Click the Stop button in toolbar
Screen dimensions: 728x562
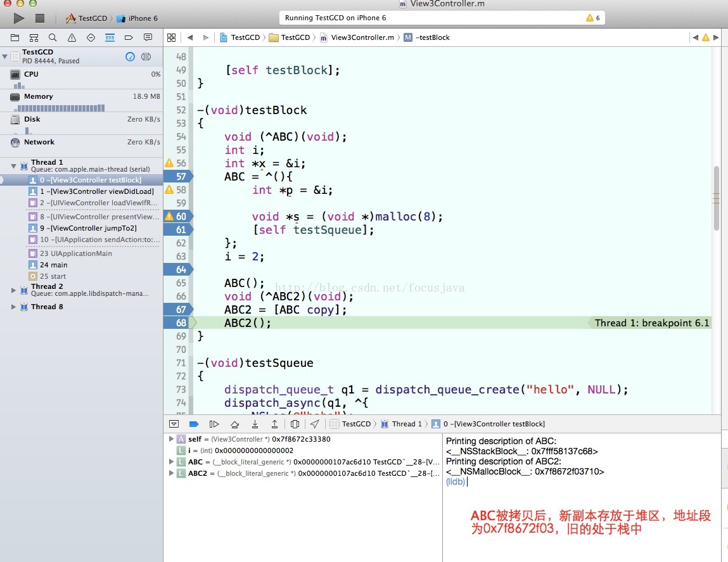tap(40, 18)
